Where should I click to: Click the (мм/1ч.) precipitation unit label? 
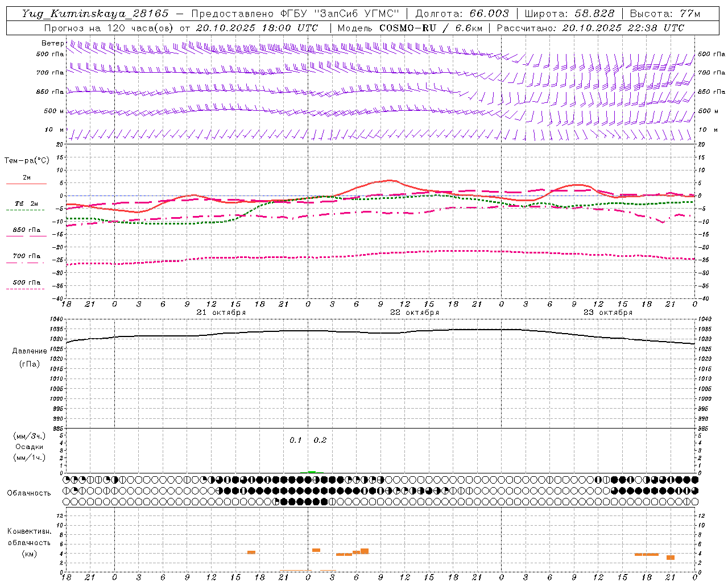point(30,458)
